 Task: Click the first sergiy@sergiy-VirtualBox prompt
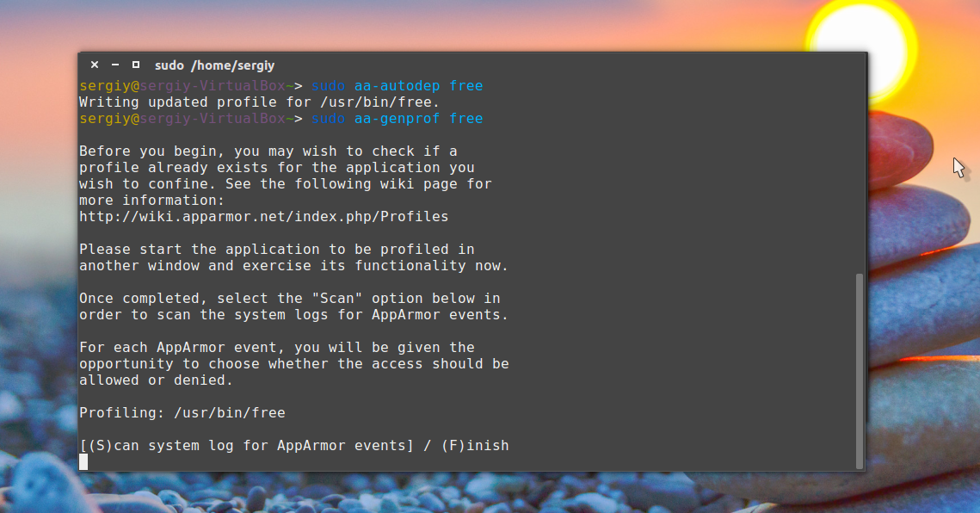(185, 86)
